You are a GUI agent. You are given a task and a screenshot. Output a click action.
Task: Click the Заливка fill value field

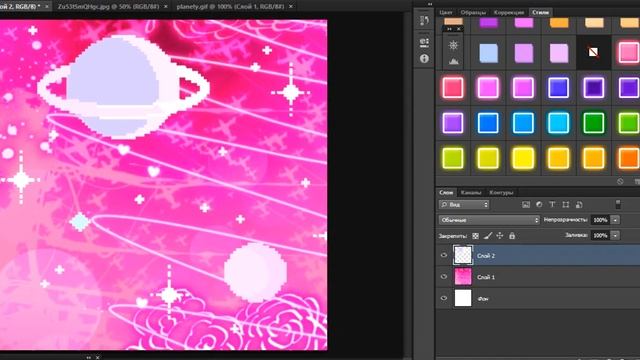[x=600, y=236]
